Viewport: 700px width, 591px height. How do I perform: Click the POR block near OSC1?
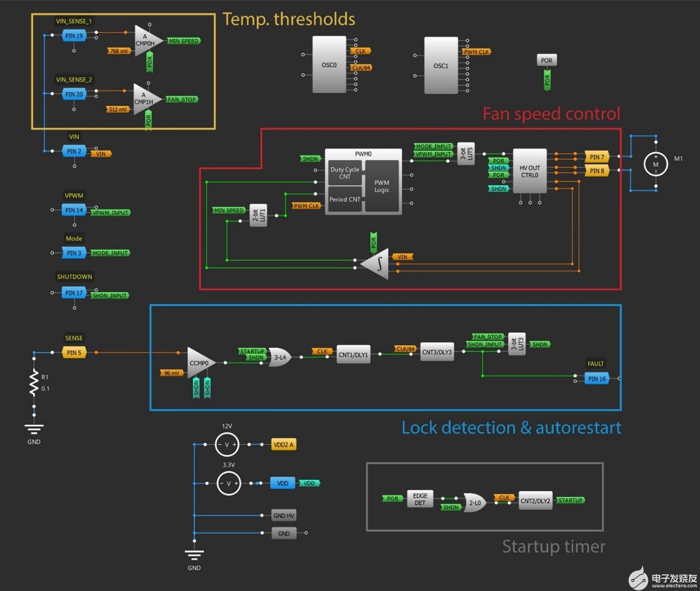(547, 60)
